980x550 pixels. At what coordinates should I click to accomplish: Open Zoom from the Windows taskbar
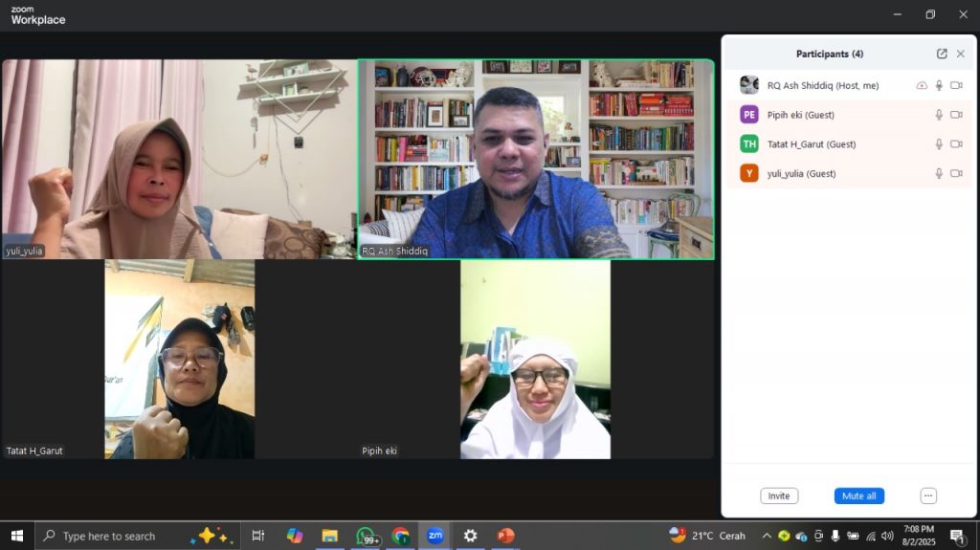pos(434,536)
